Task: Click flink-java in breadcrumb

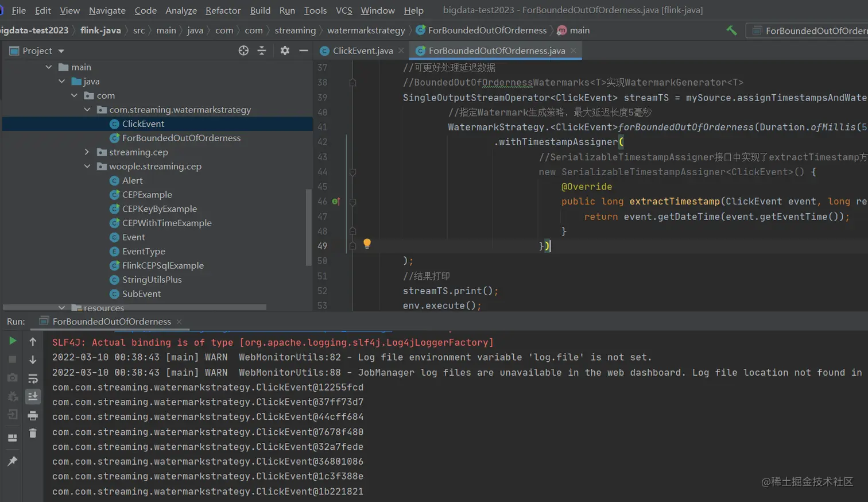Action: point(100,30)
